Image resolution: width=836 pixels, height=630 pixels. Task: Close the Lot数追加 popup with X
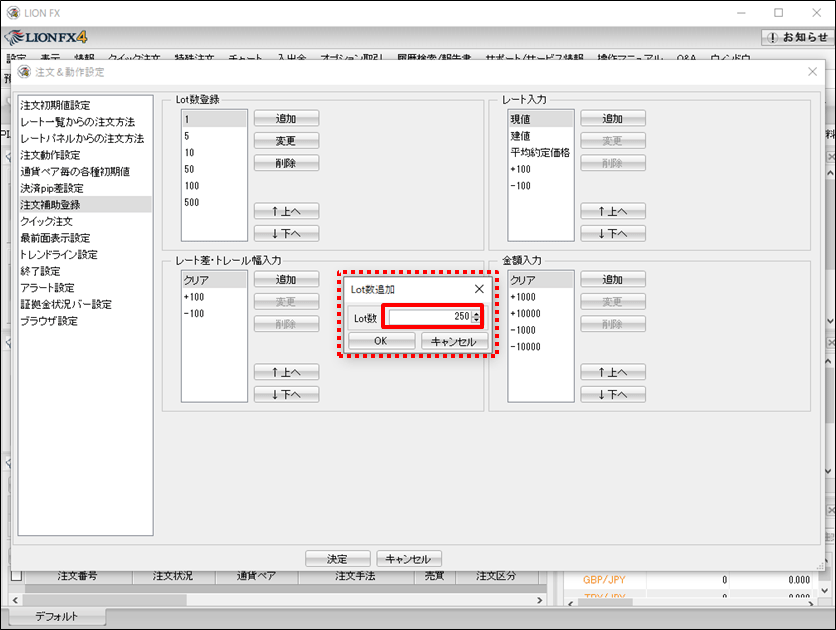tap(479, 289)
